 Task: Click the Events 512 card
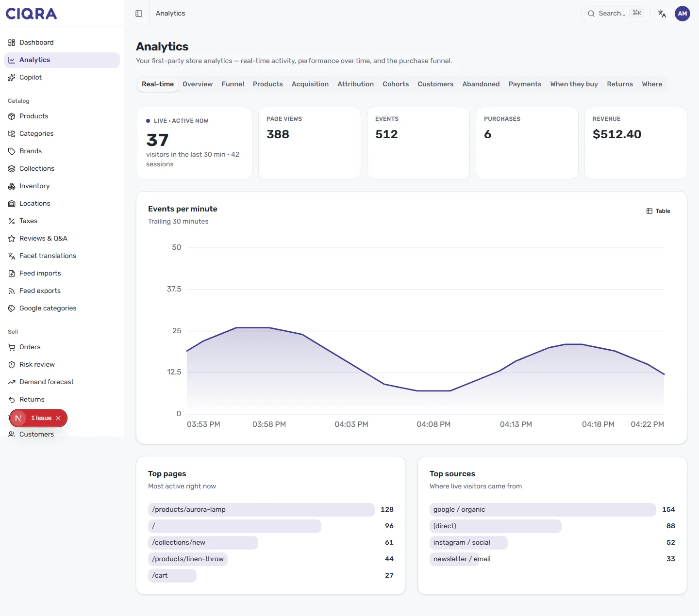[x=418, y=143]
